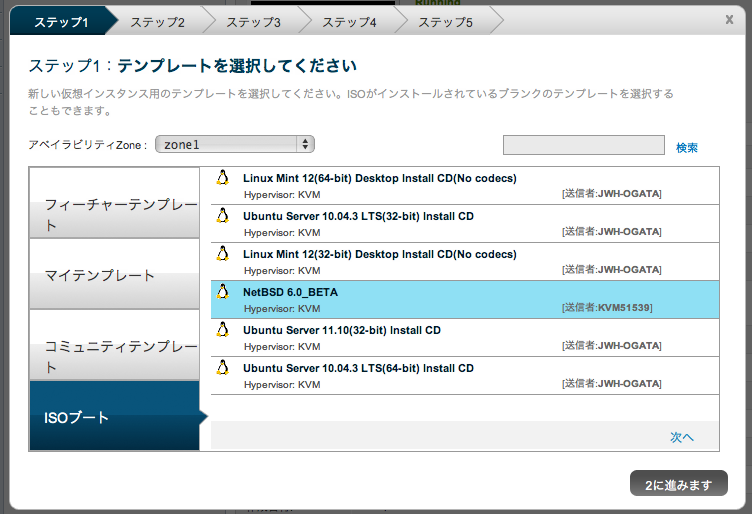Click the 送信者:KVM51539 label
Image resolution: width=752 pixels, height=514 pixels.
click(607, 307)
